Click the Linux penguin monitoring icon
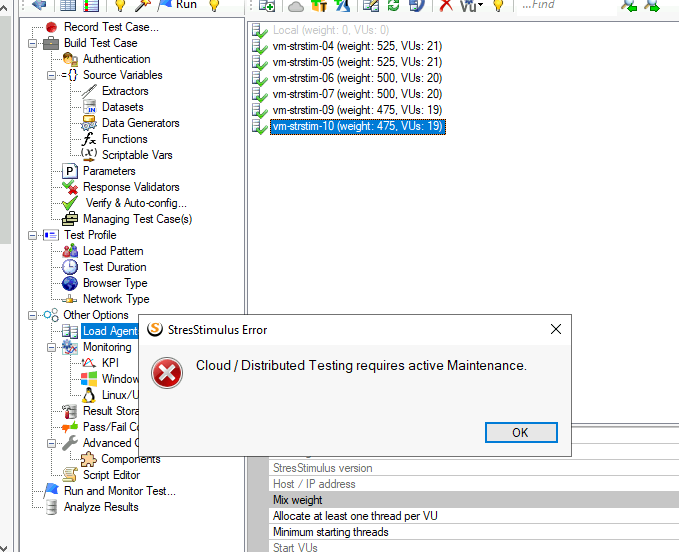Image resolution: width=679 pixels, height=552 pixels. click(89, 395)
